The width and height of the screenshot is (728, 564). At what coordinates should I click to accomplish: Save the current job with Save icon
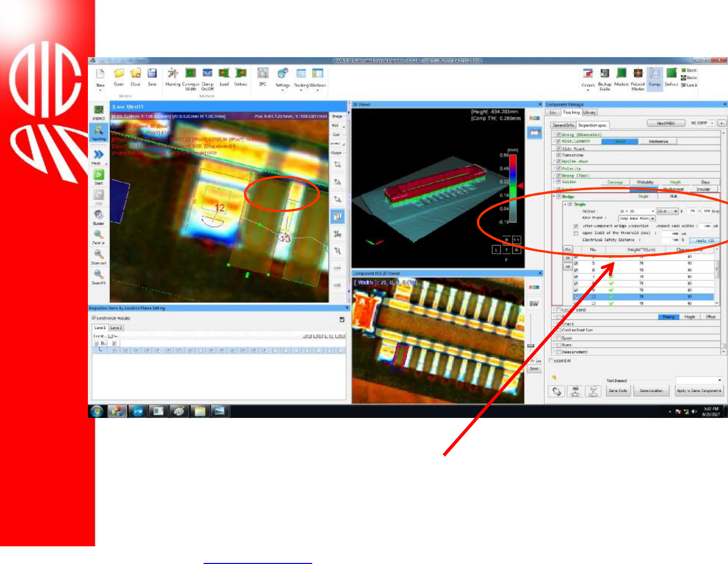[152, 77]
